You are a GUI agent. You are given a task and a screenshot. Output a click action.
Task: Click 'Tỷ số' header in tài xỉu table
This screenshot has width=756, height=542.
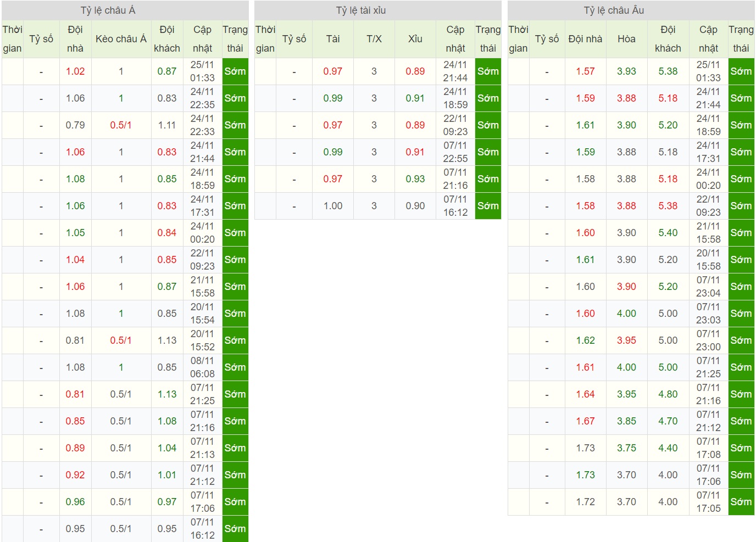click(x=294, y=39)
